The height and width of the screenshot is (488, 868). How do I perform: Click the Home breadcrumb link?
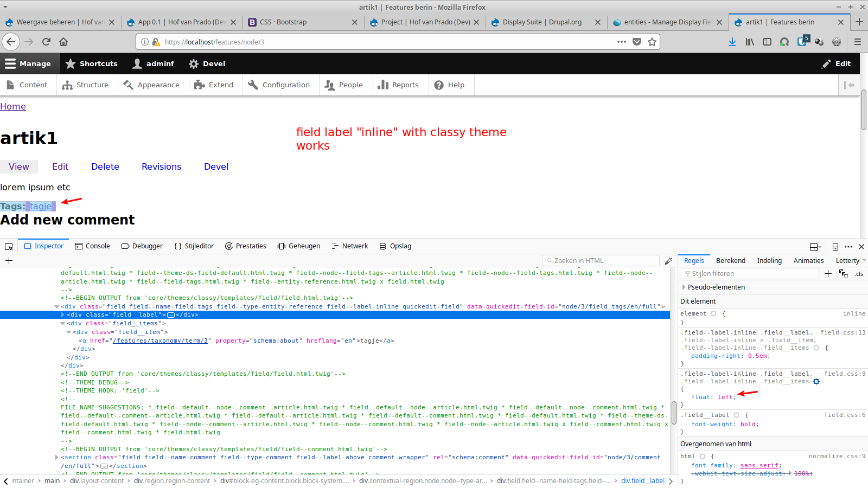pos(13,107)
